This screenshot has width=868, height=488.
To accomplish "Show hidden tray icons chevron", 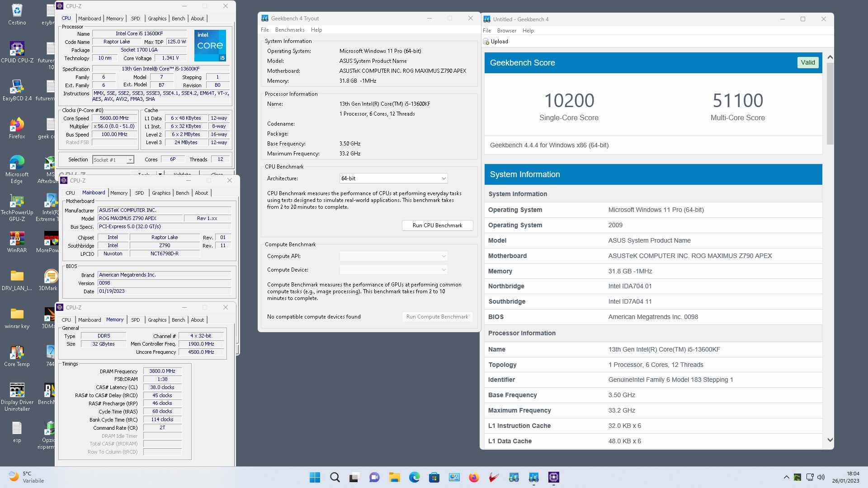I will pyautogui.click(x=786, y=477).
